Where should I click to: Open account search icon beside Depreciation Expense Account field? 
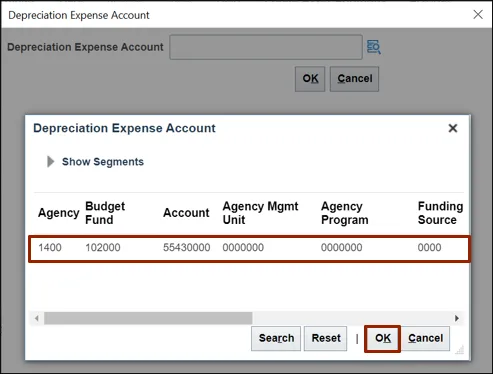point(374,47)
